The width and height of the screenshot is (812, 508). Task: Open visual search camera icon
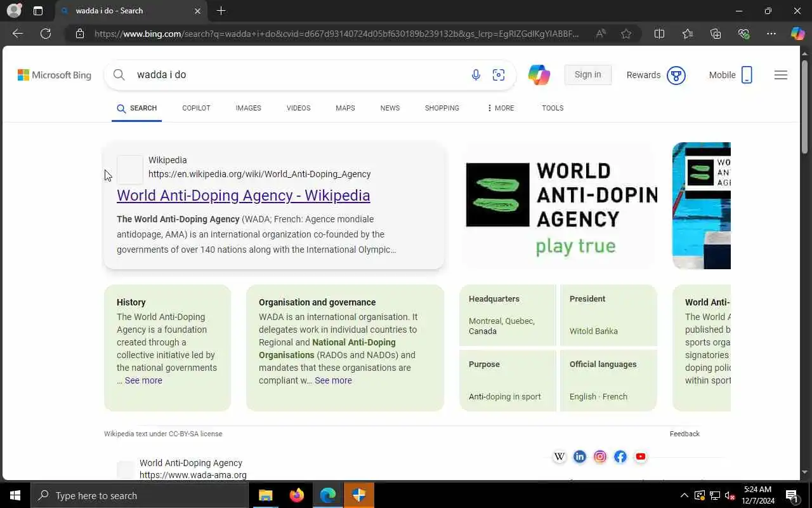pyautogui.click(x=499, y=75)
